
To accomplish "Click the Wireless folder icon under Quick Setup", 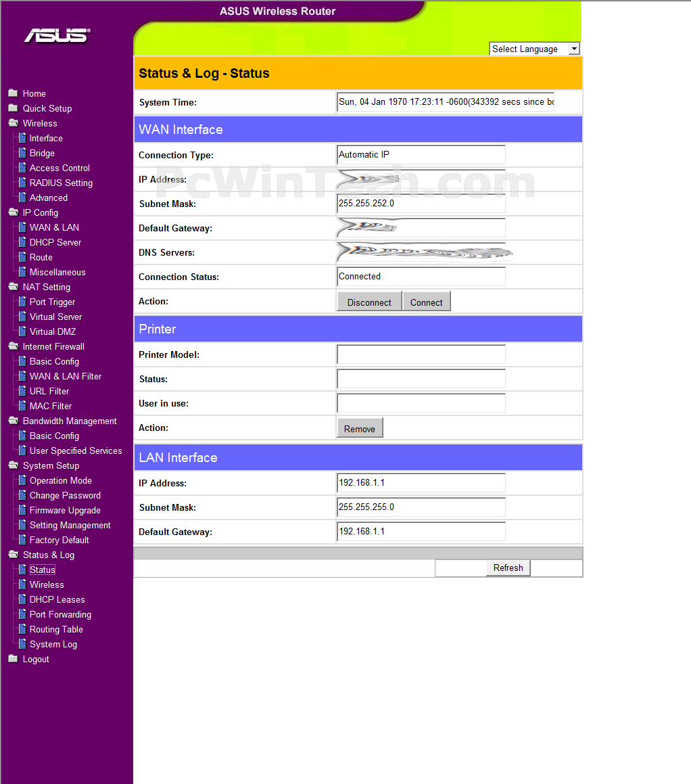I will click(x=14, y=123).
